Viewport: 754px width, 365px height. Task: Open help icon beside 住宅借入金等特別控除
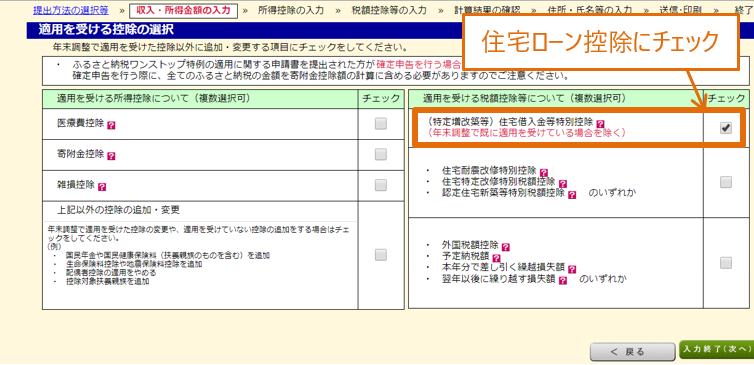(600, 124)
